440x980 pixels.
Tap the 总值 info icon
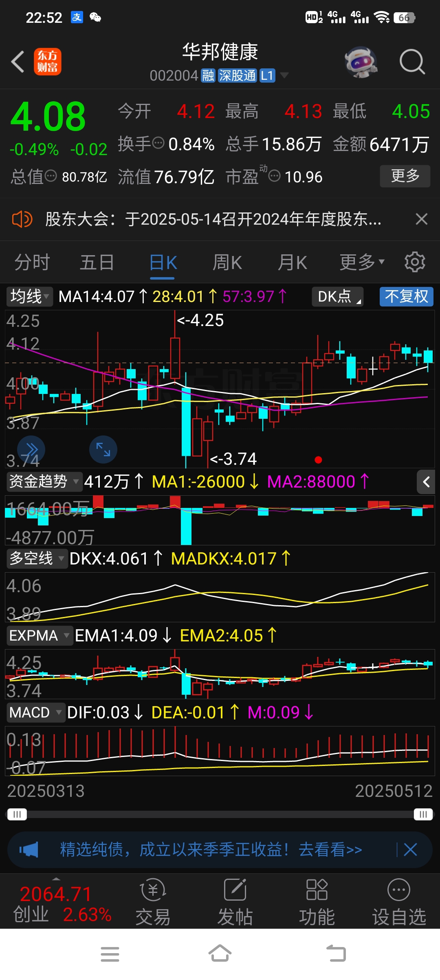pos(51,176)
